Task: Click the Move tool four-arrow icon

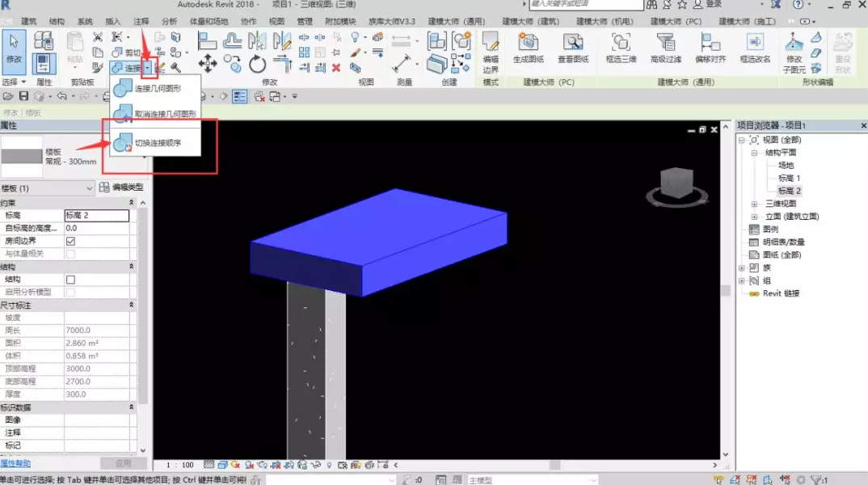Action: click(x=208, y=63)
